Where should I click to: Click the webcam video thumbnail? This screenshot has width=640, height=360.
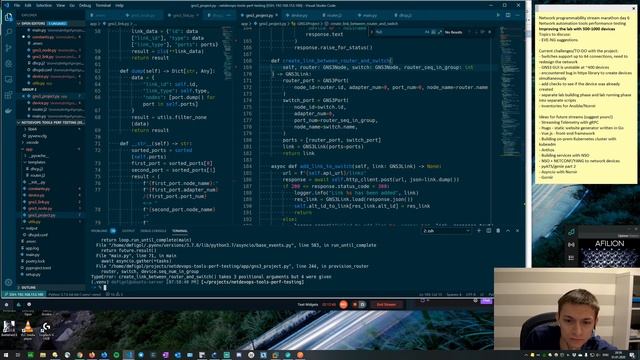click(x=567, y=308)
